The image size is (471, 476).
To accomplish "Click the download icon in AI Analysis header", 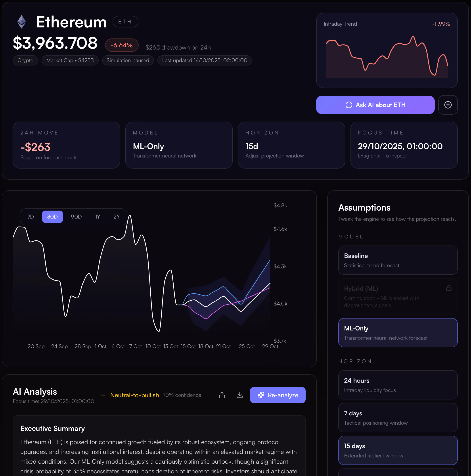I will pos(239,395).
